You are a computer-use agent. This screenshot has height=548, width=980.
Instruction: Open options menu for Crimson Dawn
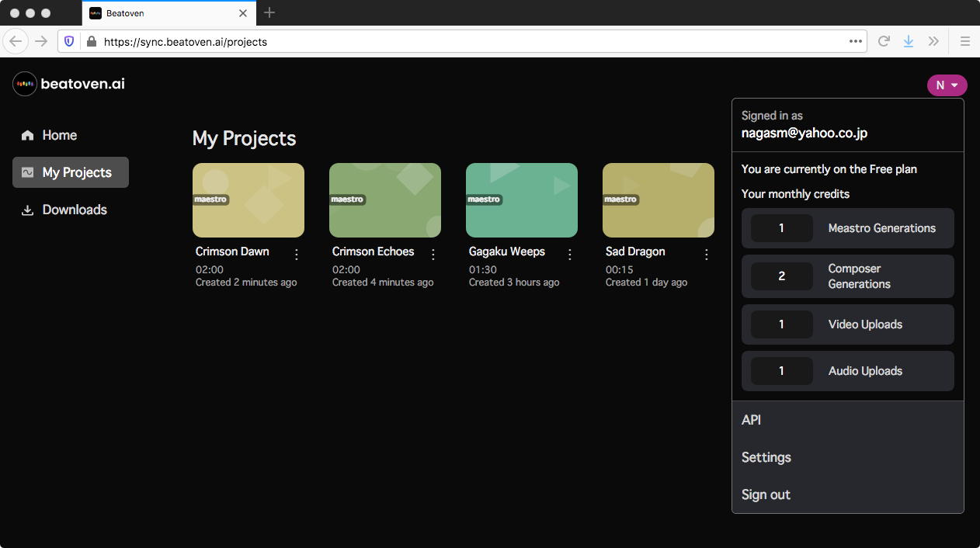[x=297, y=255]
